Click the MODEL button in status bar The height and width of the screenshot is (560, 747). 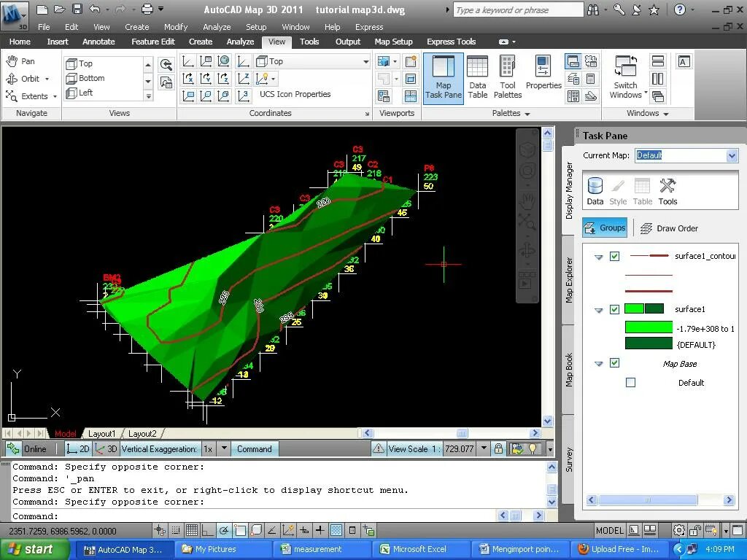tap(610, 530)
